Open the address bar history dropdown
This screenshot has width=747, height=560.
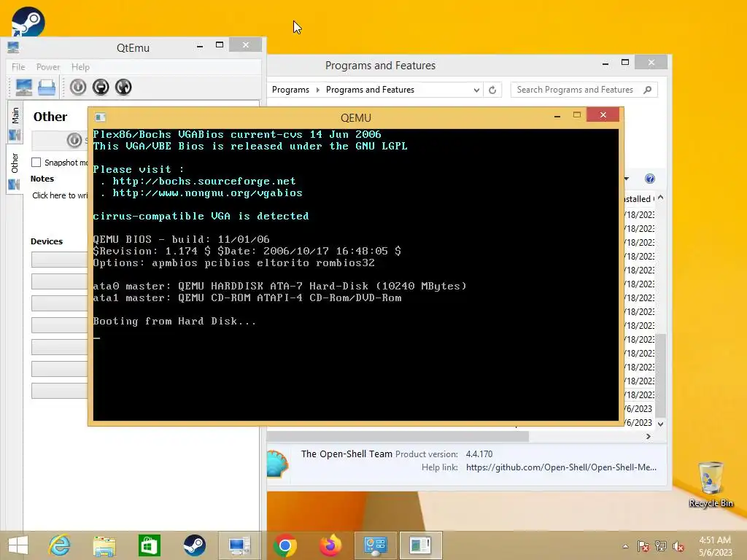pos(476,90)
